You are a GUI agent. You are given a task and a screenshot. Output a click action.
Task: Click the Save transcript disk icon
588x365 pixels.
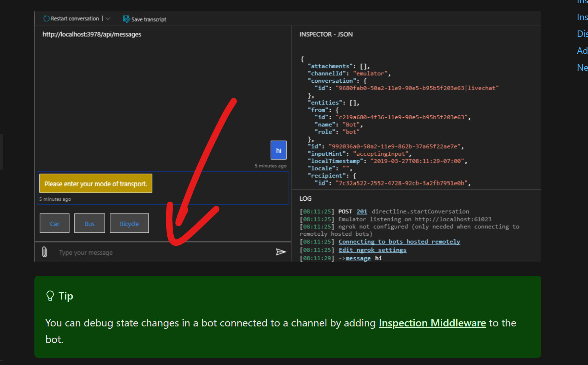point(126,19)
